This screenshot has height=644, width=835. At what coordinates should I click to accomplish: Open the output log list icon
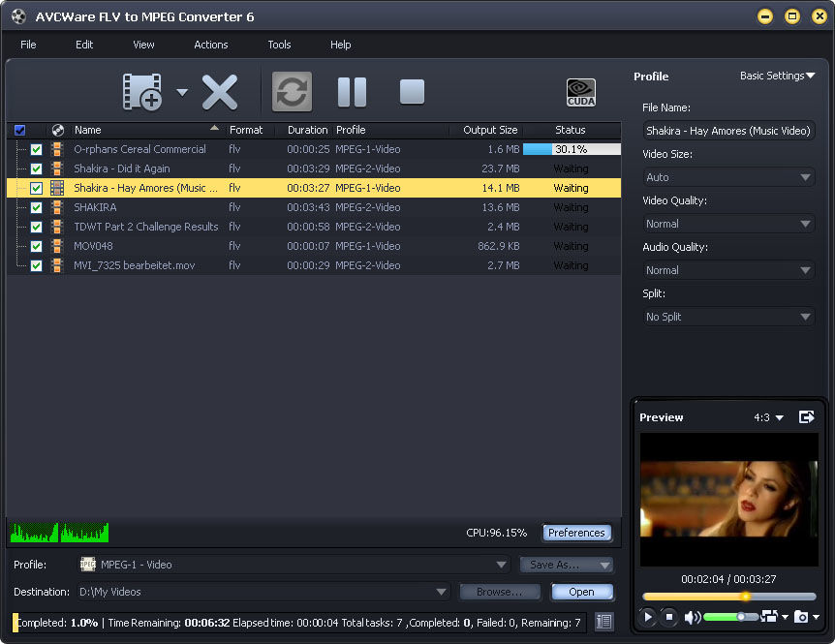[x=603, y=622]
